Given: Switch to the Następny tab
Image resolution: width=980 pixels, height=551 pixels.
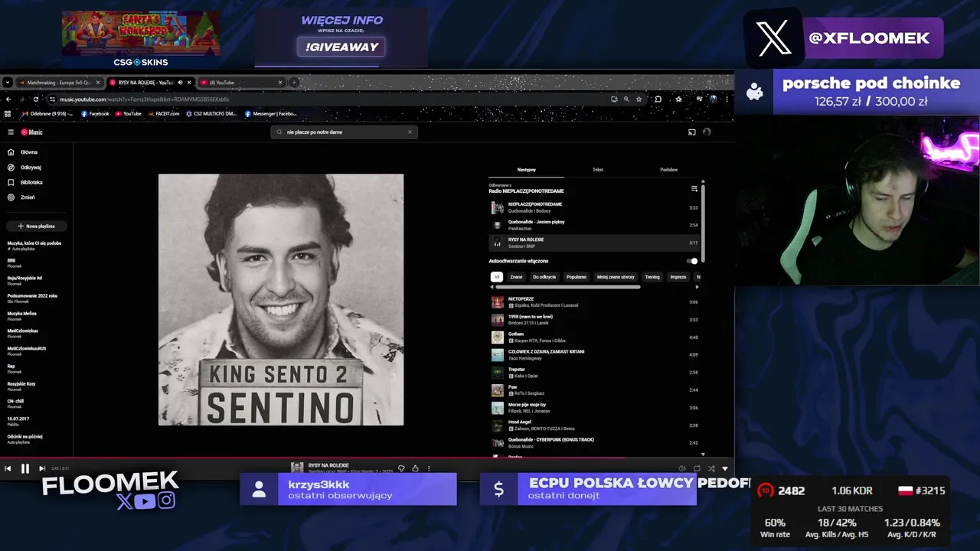Looking at the screenshot, I should pos(526,170).
